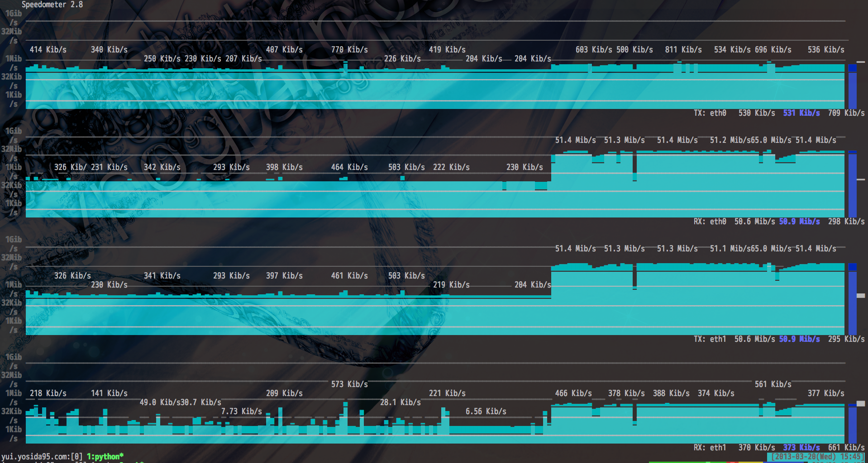Screen dimensions: 868x463
Task: Click the 573 Kib/s peak label
Action: coord(349,384)
